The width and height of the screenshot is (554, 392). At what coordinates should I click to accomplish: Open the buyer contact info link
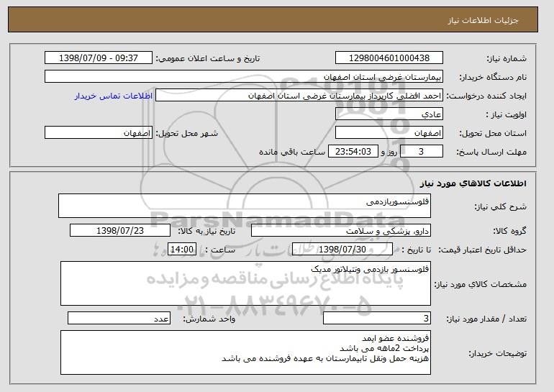coord(114,96)
